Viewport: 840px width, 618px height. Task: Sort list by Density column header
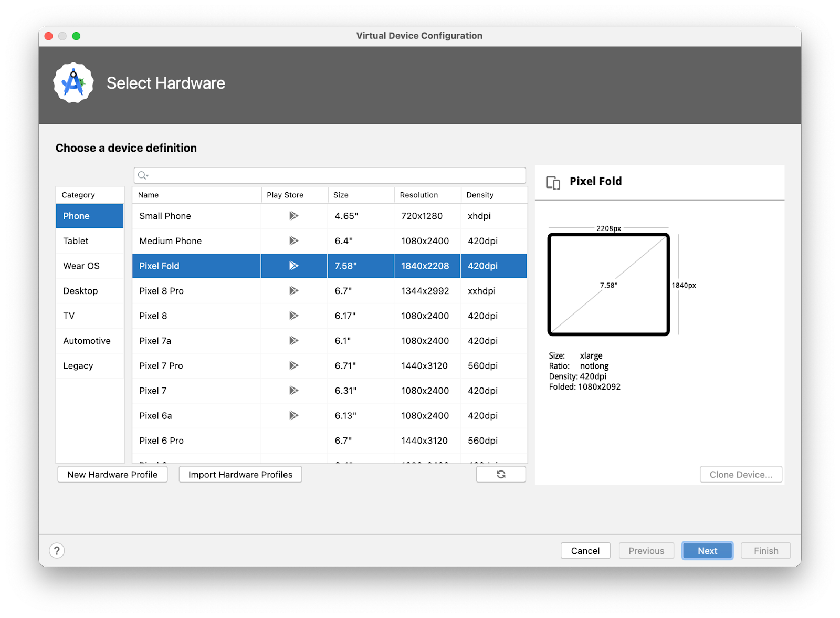click(x=480, y=195)
